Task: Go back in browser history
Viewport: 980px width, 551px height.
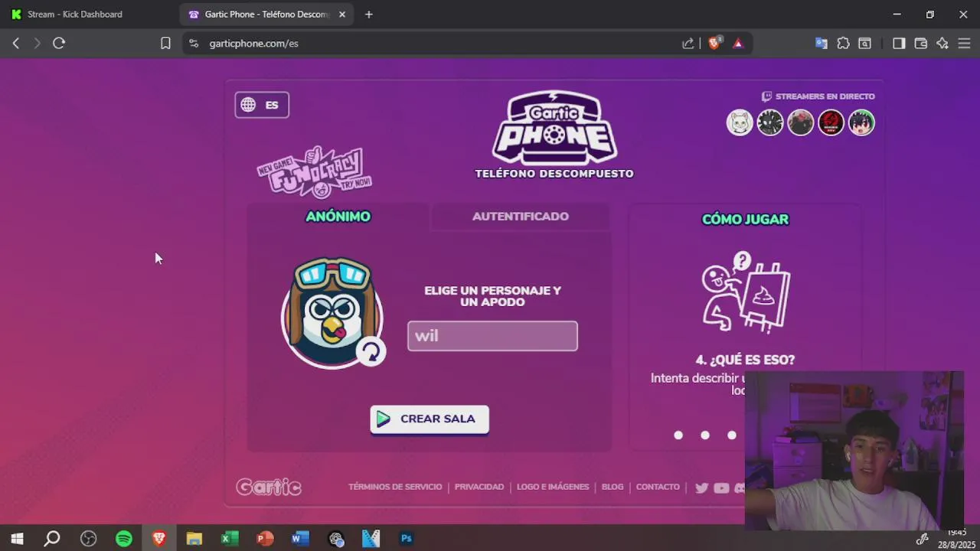Action: [x=16, y=44]
